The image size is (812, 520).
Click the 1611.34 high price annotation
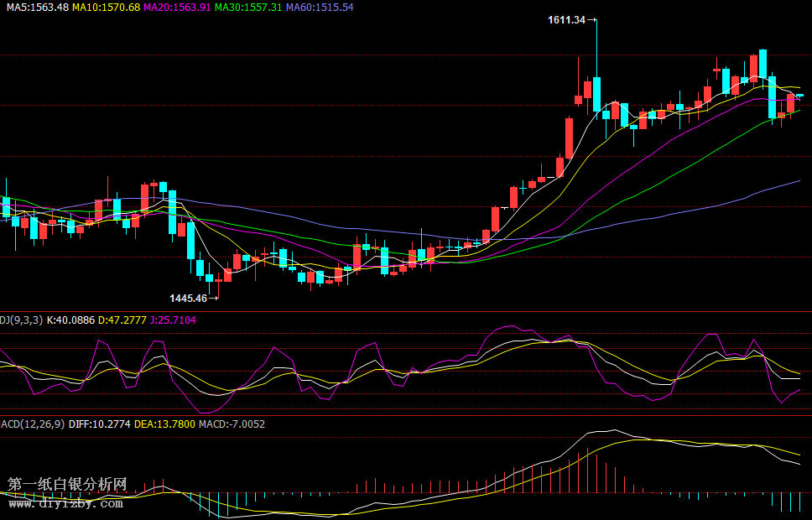pos(566,19)
